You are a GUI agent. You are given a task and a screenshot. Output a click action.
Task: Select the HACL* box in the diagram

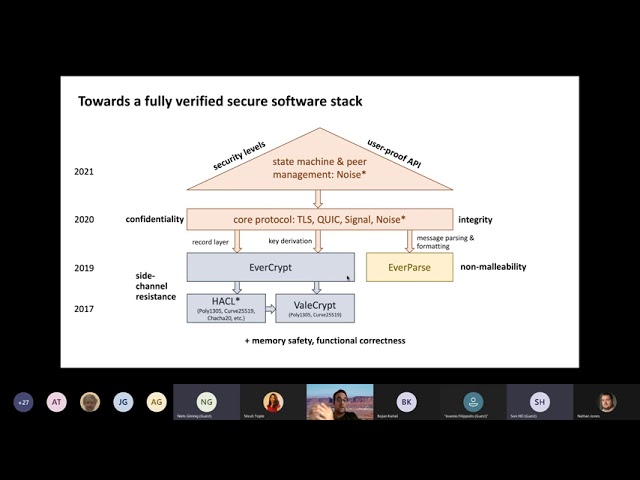point(226,307)
